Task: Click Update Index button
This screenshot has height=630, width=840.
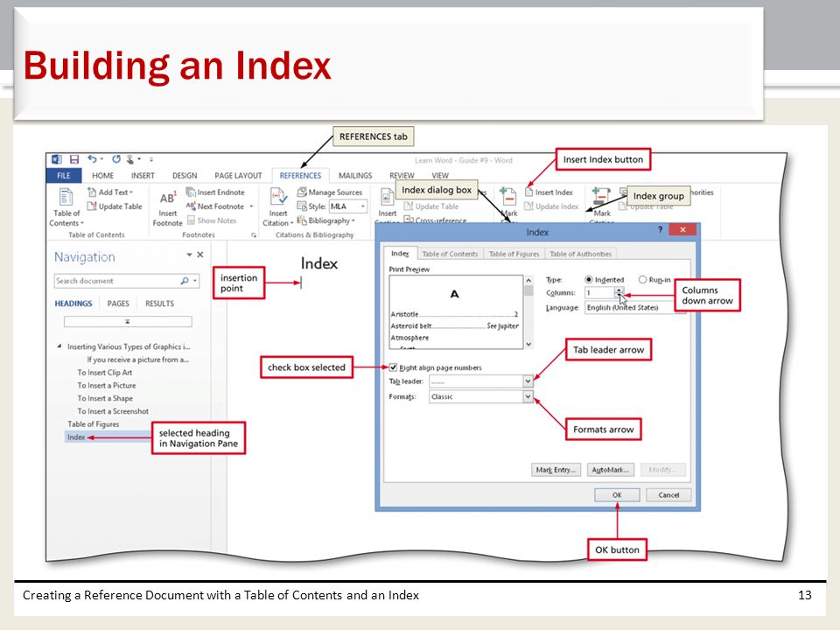Action: [551, 206]
